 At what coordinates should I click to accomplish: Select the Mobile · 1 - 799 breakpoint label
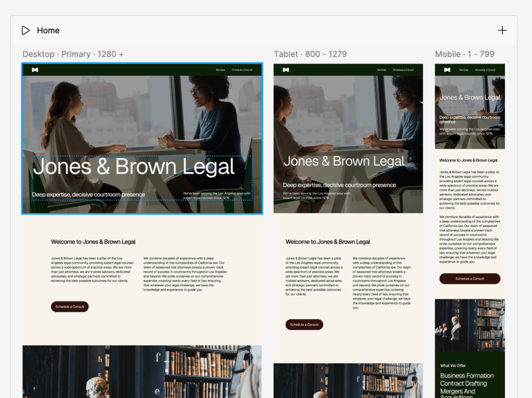coord(464,54)
